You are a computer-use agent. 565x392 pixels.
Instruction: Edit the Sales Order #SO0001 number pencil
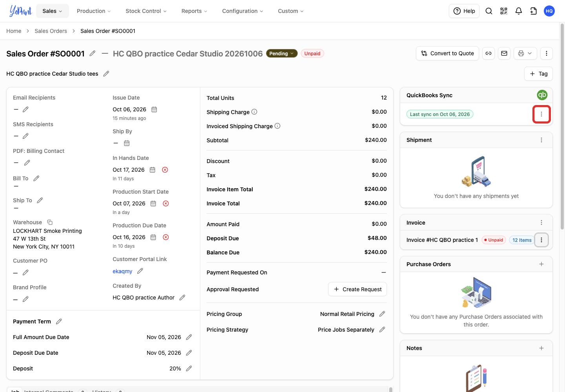click(x=93, y=53)
